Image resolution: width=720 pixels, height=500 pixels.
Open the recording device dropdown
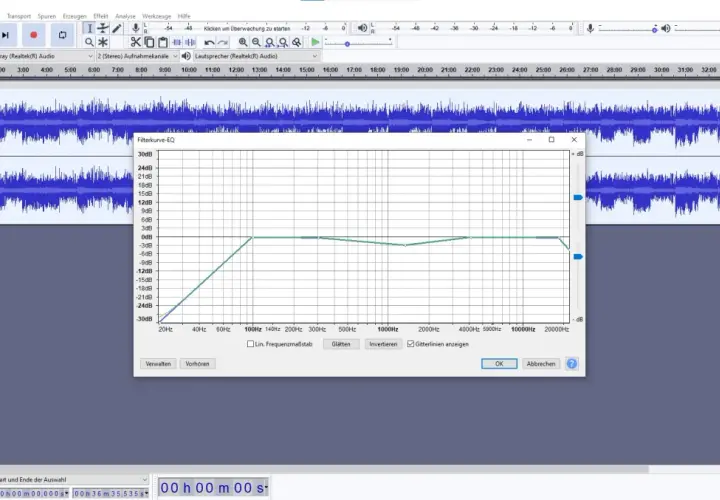[46, 56]
